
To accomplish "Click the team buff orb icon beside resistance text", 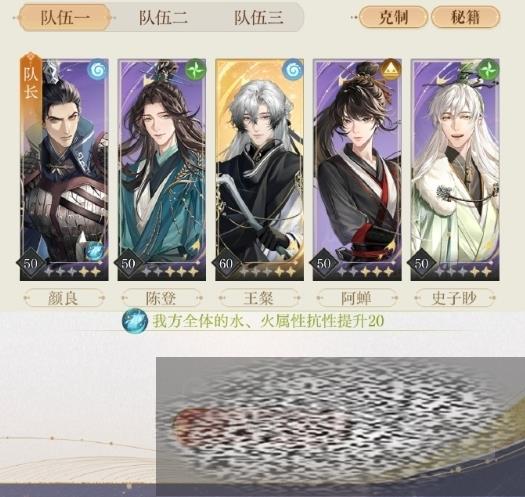I will tap(135, 321).
